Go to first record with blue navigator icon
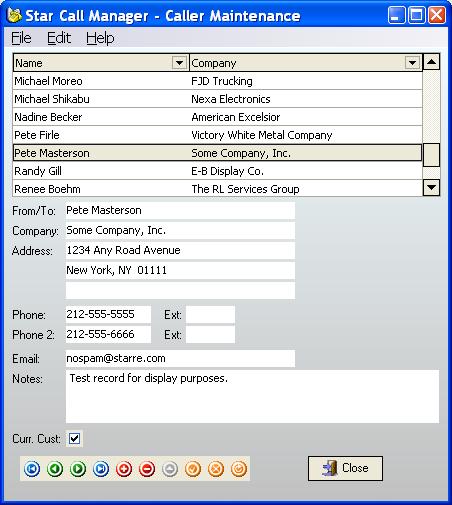 (x=32, y=469)
